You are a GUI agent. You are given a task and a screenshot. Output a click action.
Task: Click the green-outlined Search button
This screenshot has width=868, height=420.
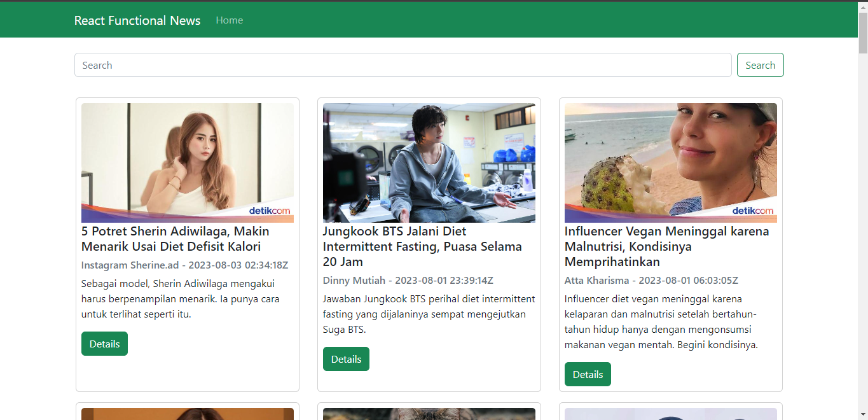tap(760, 65)
